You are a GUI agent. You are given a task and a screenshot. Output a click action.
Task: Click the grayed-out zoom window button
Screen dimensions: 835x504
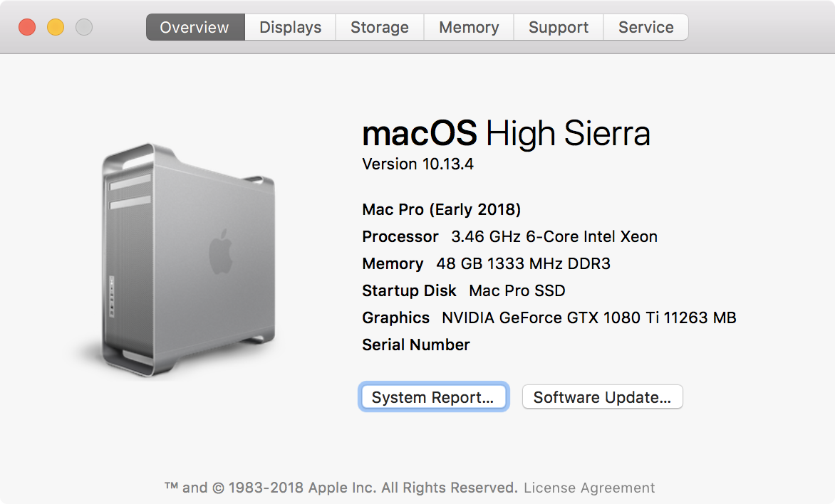(x=84, y=28)
